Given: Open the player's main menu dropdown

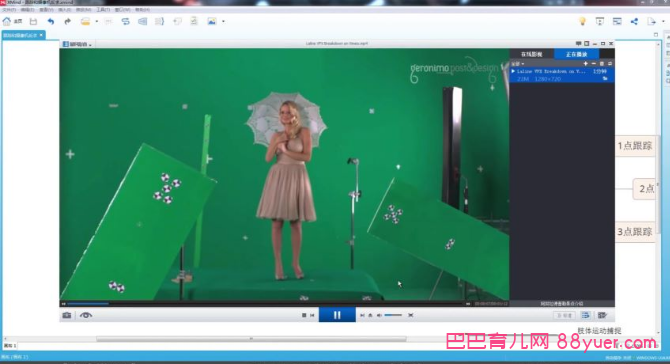Looking at the screenshot, I should [77, 44].
